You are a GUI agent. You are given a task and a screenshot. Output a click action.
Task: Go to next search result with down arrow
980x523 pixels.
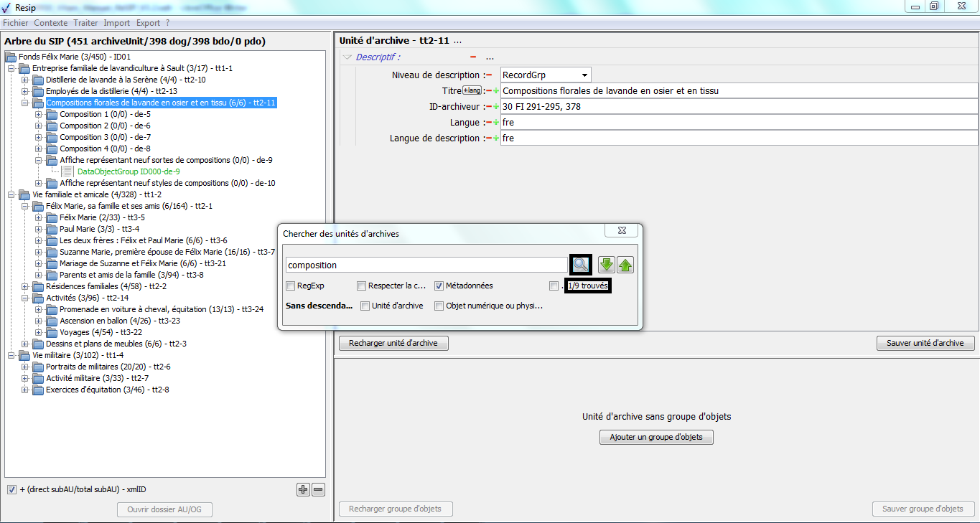(x=607, y=265)
